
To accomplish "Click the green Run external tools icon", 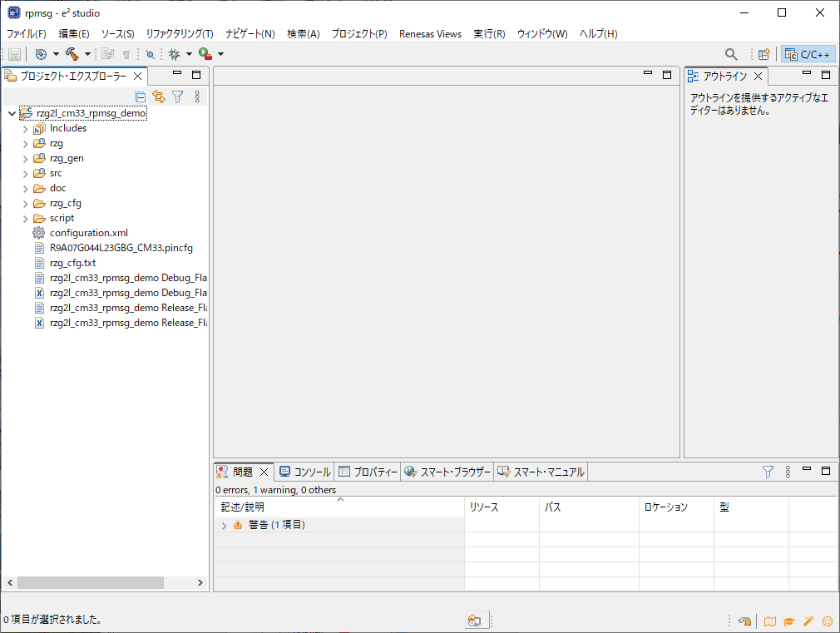I will coord(205,53).
